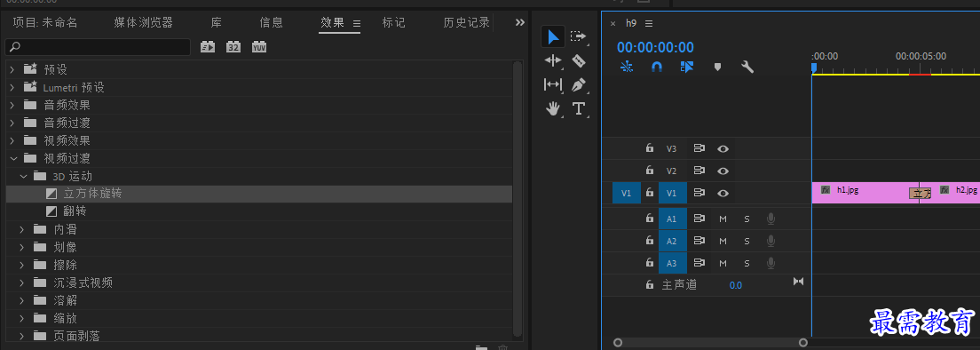
Task: Filter by YUV effects icon
Action: (259, 47)
